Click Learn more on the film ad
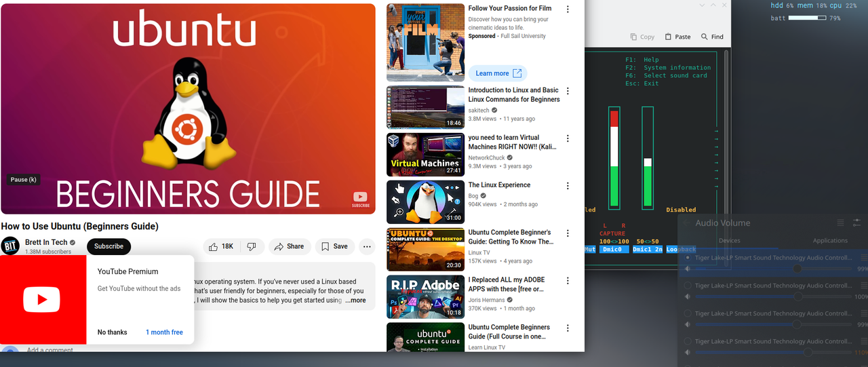 click(498, 73)
